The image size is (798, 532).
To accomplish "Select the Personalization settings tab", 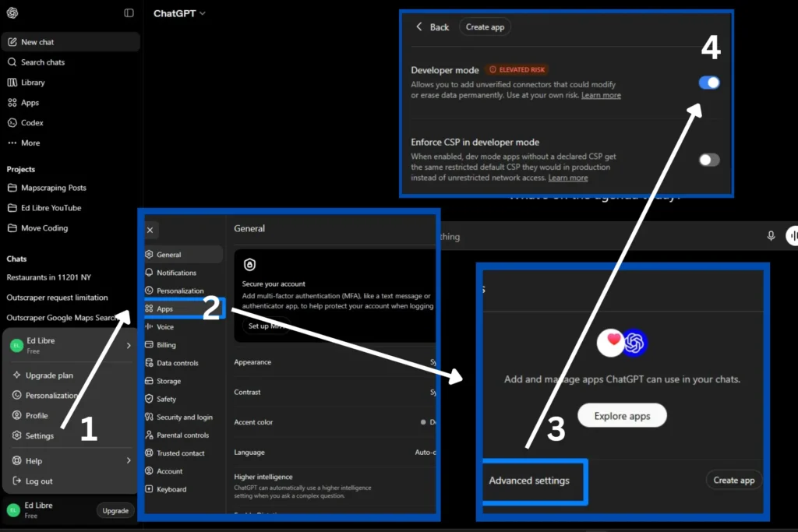I will 182,291.
